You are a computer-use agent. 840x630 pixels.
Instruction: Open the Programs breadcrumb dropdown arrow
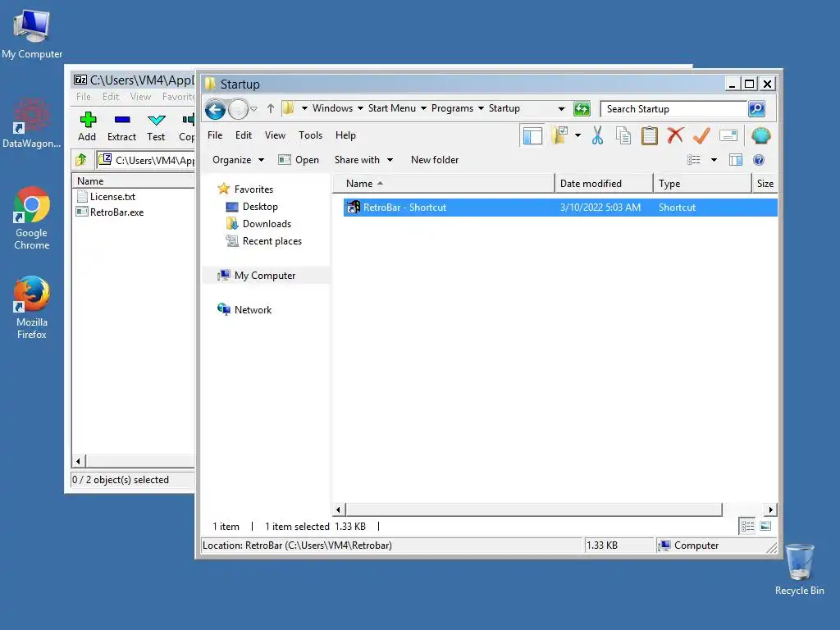coord(481,109)
